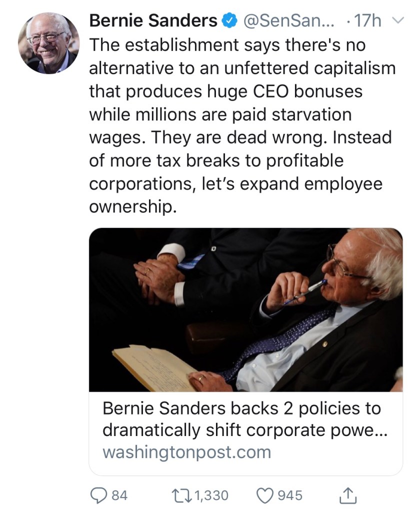Open the @SenSan... handle
The height and width of the screenshot is (509, 420).
[x=288, y=21]
